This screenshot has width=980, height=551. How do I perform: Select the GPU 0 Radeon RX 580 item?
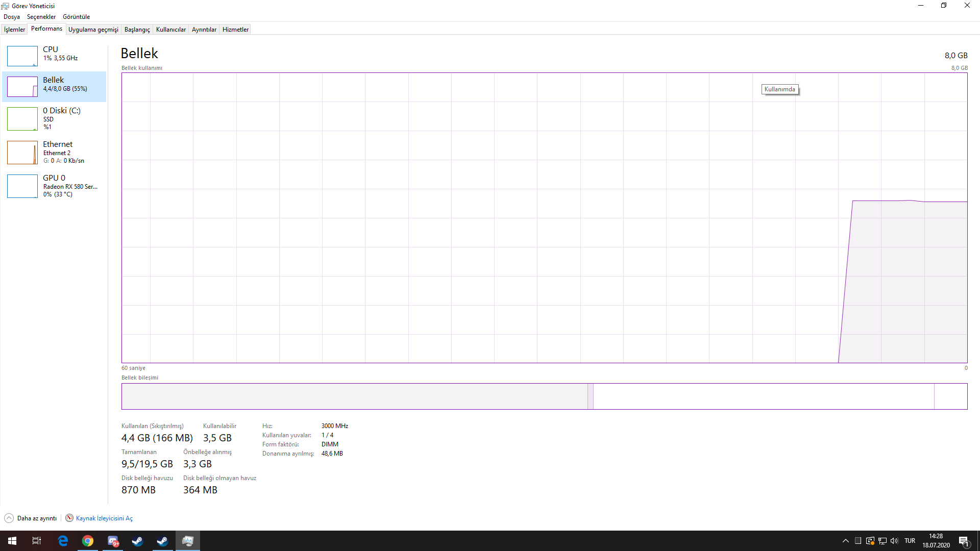[x=54, y=186]
